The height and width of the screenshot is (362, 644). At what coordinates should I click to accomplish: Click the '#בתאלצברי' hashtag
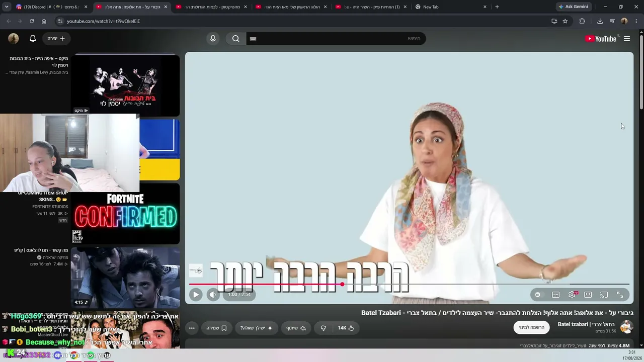tap(530, 346)
